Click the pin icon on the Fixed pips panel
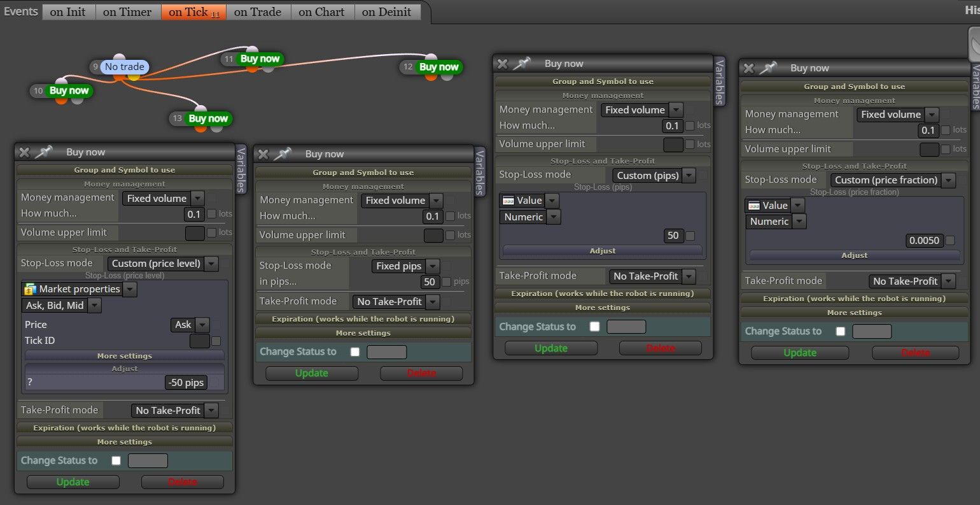980x505 pixels. click(x=283, y=154)
